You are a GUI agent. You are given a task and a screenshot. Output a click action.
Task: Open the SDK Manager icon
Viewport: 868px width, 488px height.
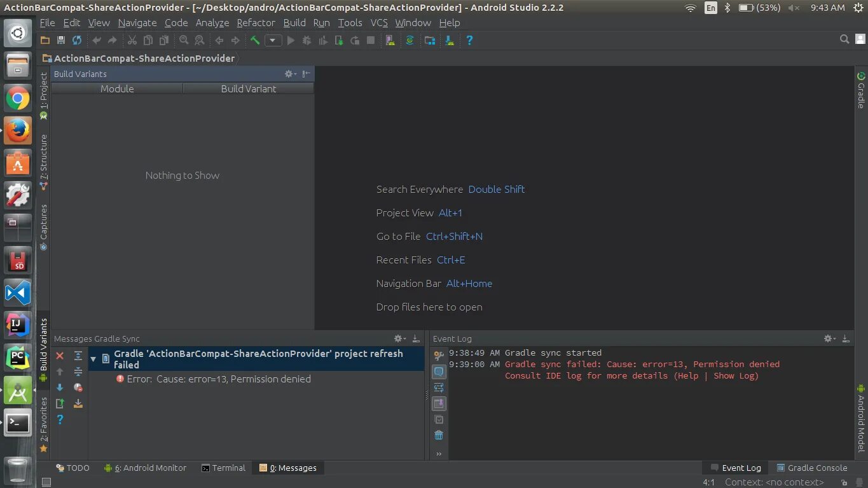tap(450, 40)
